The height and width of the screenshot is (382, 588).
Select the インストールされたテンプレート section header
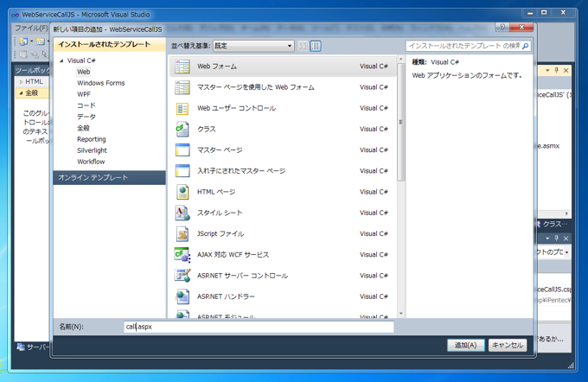pos(109,44)
